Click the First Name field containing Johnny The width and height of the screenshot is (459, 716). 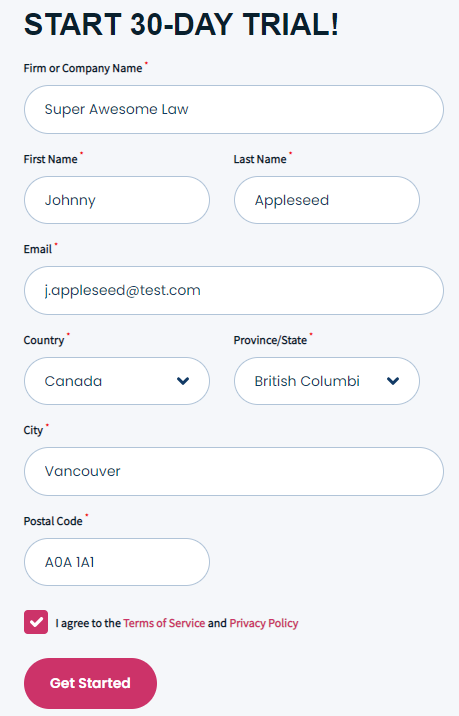tap(117, 200)
